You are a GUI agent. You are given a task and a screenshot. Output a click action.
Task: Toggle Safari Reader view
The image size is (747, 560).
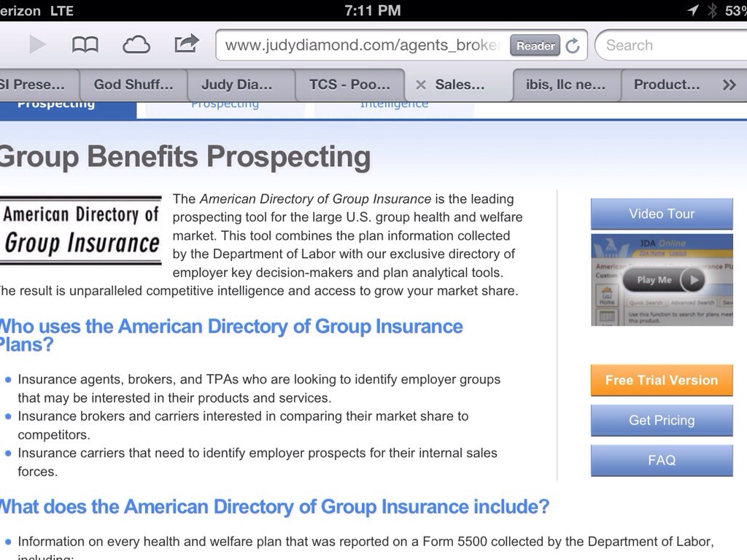(535, 46)
